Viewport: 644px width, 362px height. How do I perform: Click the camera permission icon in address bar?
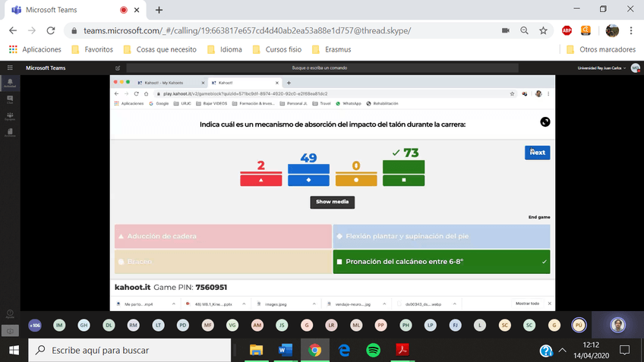(506, 31)
